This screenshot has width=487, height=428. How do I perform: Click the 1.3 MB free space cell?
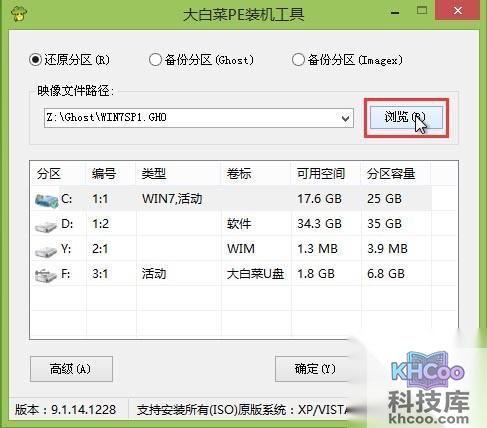pyautogui.click(x=317, y=249)
